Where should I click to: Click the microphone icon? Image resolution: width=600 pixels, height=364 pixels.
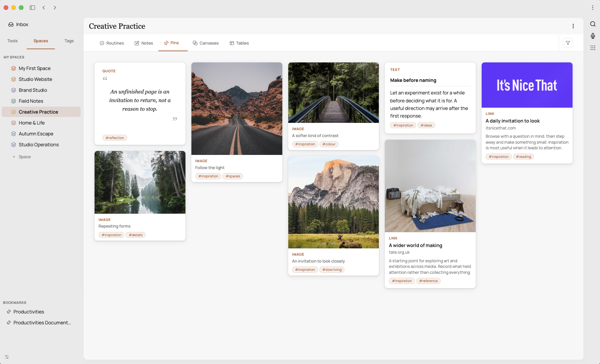(593, 36)
